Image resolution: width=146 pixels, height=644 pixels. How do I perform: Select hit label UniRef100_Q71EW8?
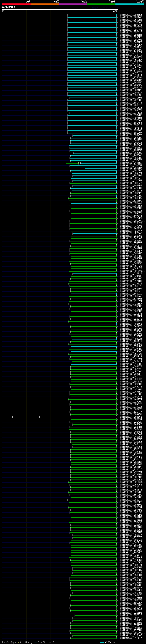click(x=131, y=98)
